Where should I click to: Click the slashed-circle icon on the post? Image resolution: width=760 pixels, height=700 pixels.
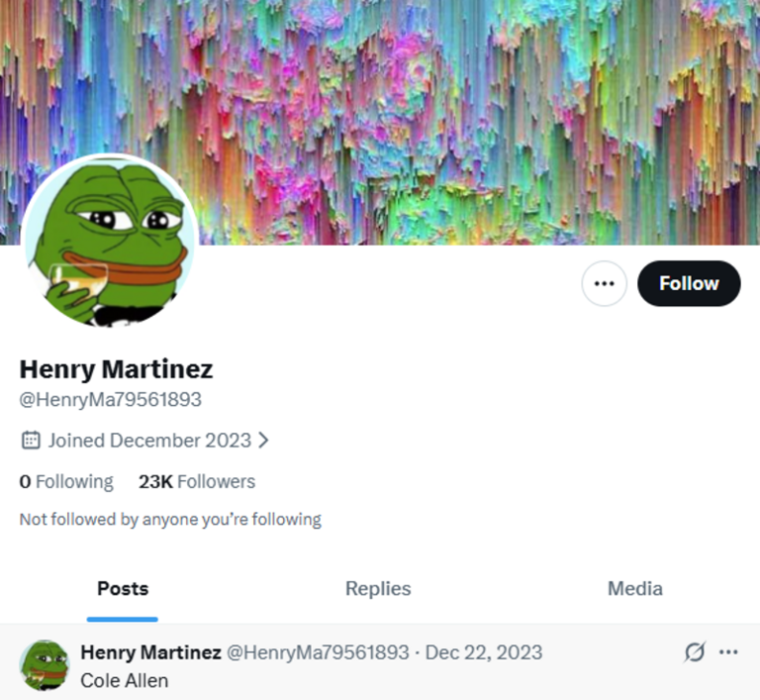click(695, 652)
